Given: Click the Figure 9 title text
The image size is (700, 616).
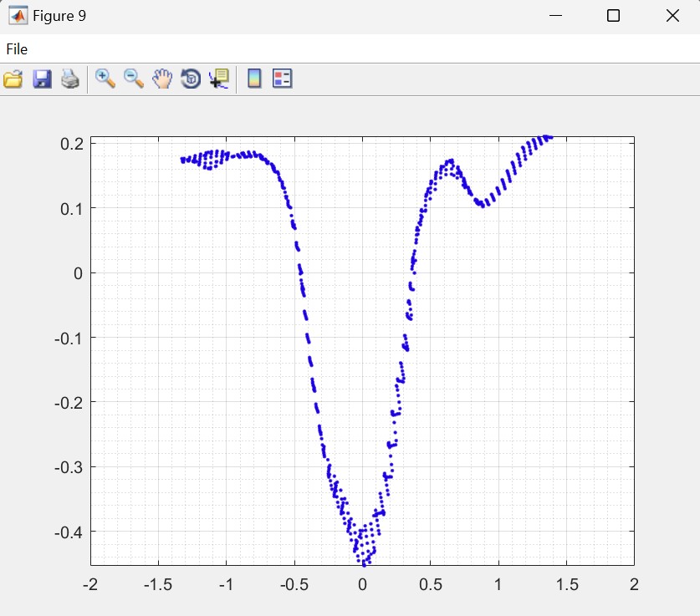Looking at the screenshot, I should click(59, 16).
